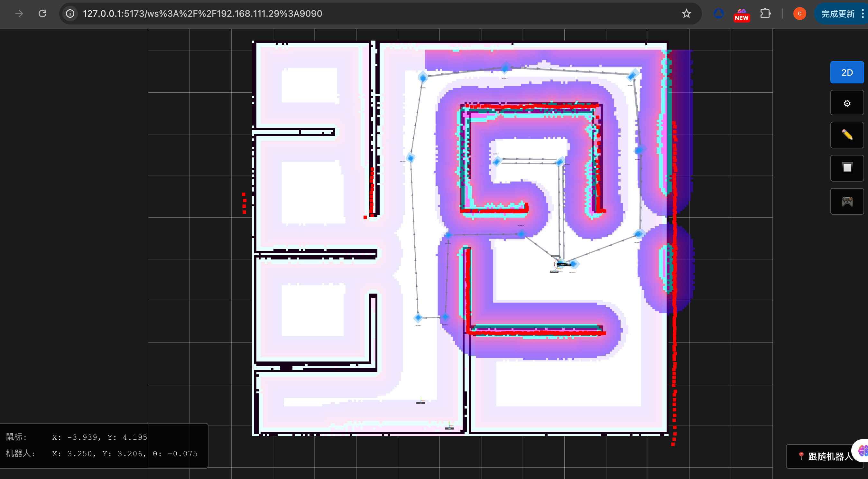The height and width of the screenshot is (479, 868).
Task: Click the extension icon with NEW badge
Action: pos(741,14)
